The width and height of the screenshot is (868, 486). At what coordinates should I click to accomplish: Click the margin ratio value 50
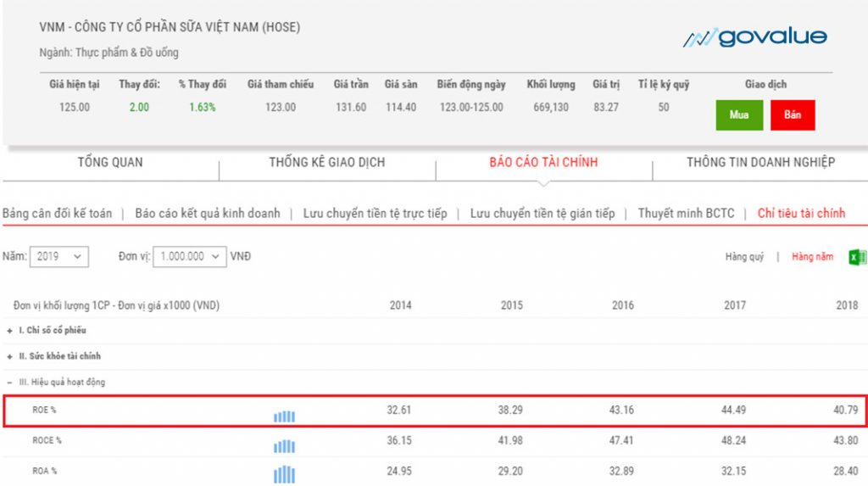(x=664, y=108)
